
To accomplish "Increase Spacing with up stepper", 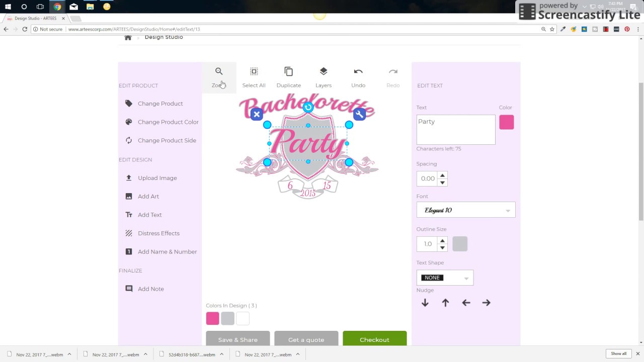I will 442,175.
